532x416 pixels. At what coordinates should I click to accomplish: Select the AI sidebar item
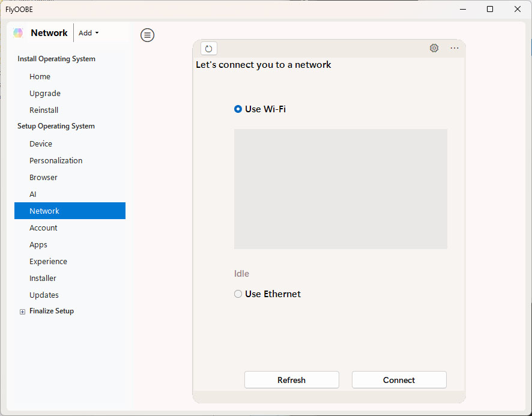point(33,194)
